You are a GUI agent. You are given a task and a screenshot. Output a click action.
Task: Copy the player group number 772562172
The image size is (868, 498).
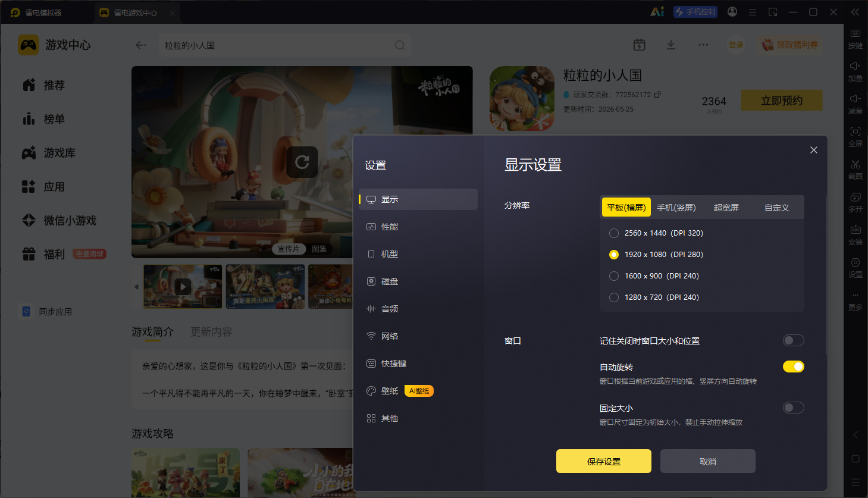[657, 95]
